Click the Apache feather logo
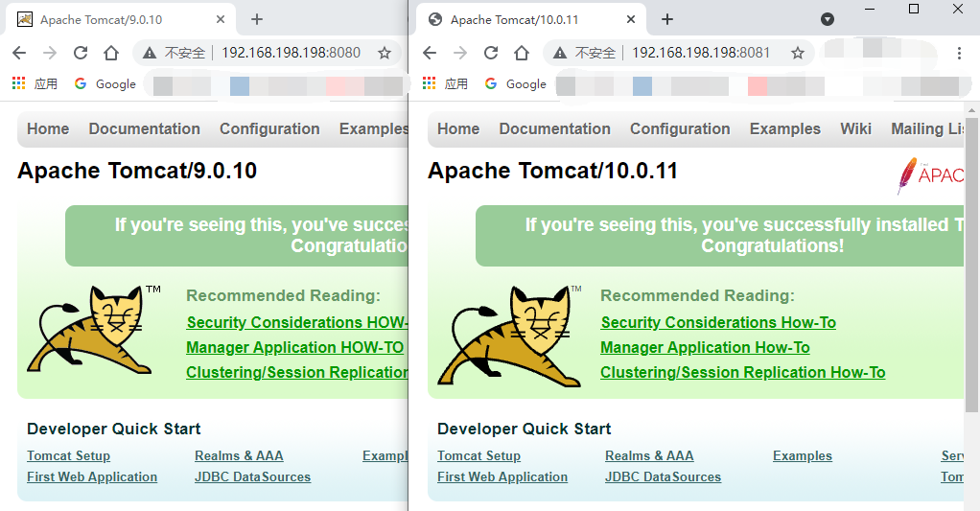The width and height of the screenshot is (980, 511). coord(930,175)
